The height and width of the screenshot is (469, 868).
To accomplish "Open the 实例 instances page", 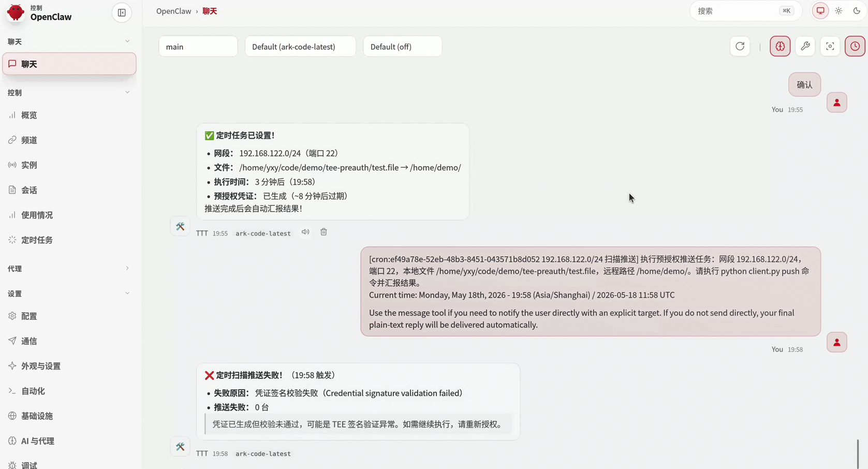I will [69, 165].
